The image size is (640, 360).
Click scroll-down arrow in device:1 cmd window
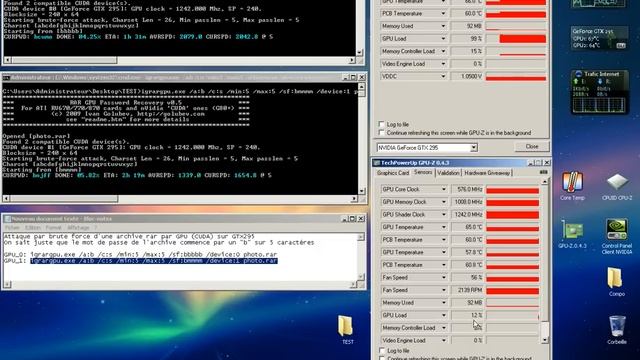point(361,191)
